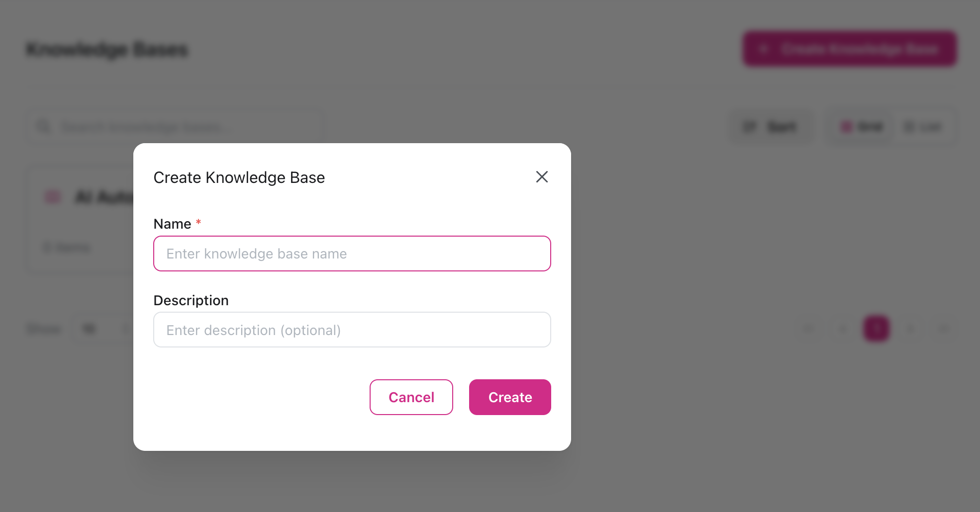Viewport: 980px width, 512px height.
Task: Select the highlighted current page number
Action: (x=877, y=329)
